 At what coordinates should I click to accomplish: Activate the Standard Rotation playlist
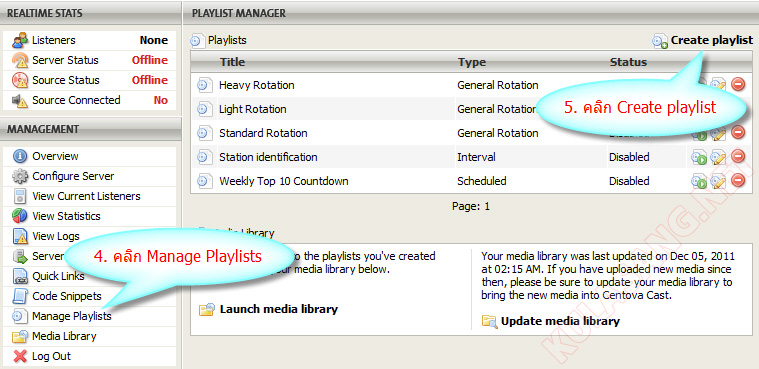pos(699,134)
